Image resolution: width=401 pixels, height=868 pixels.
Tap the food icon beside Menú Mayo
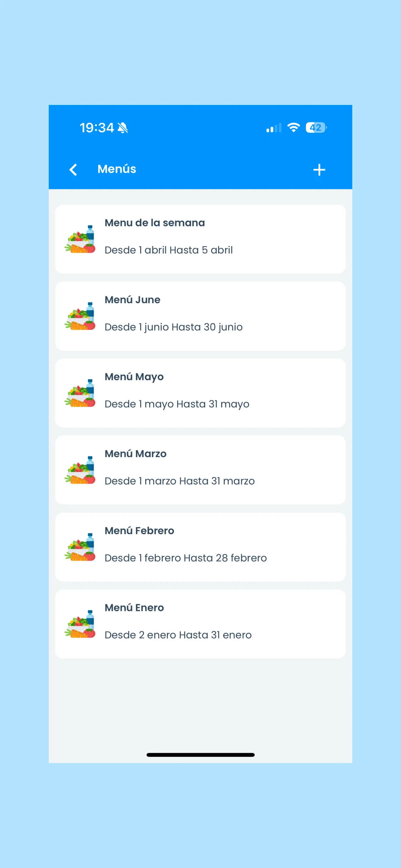point(80,393)
